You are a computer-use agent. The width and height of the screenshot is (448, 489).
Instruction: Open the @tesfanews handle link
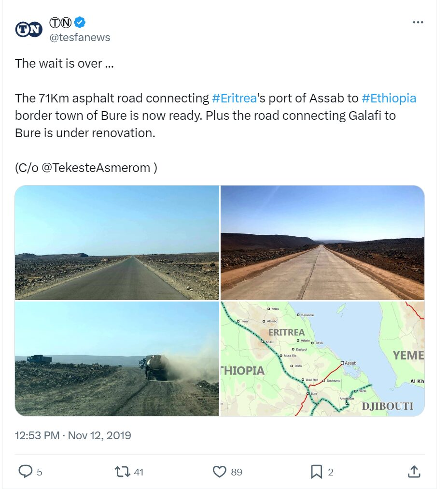[x=80, y=37]
